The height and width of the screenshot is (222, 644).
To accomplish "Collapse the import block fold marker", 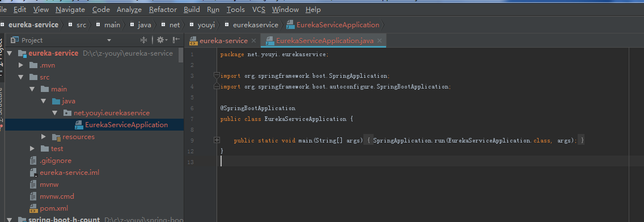I will tap(217, 76).
